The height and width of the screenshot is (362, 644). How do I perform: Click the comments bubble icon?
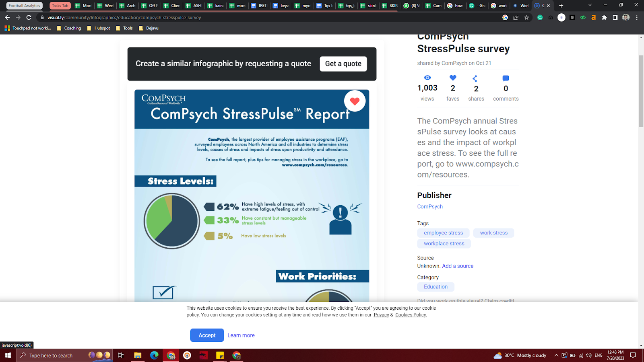(x=506, y=78)
